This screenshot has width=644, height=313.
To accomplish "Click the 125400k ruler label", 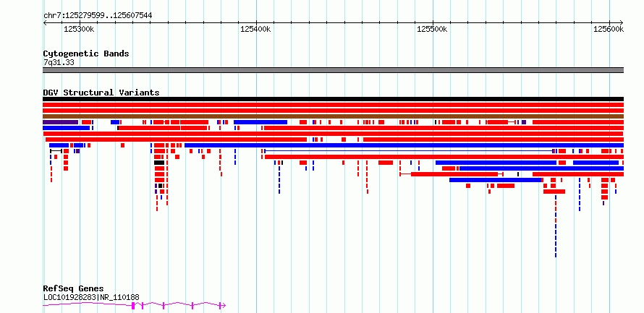I will 256,29.
